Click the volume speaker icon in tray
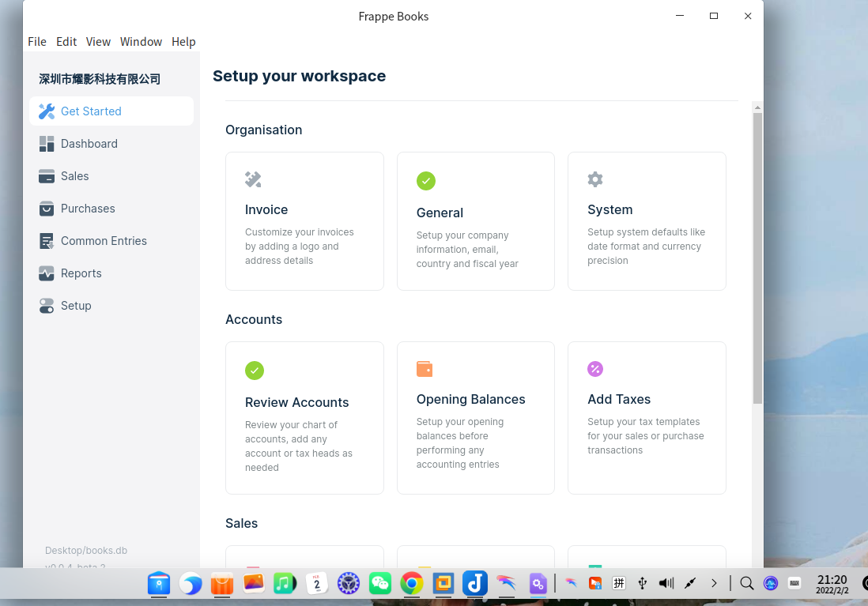This screenshot has height=606, width=868. (666, 583)
